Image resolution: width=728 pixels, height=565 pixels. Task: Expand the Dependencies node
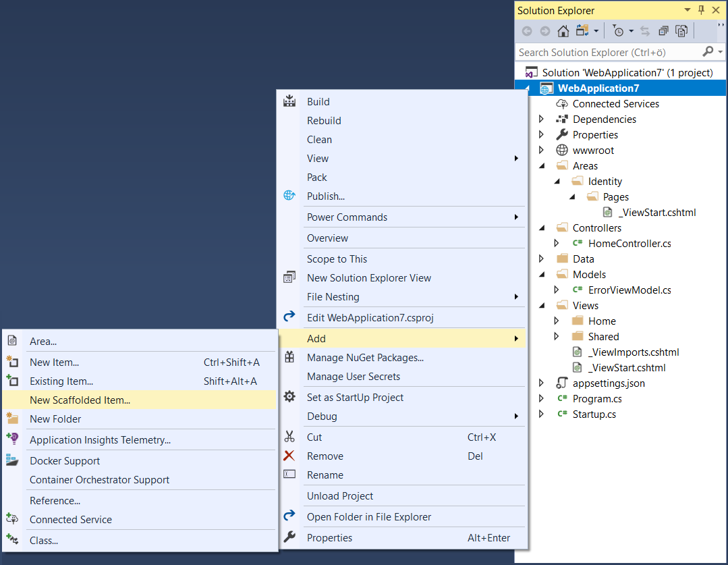[x=541, y=119]
